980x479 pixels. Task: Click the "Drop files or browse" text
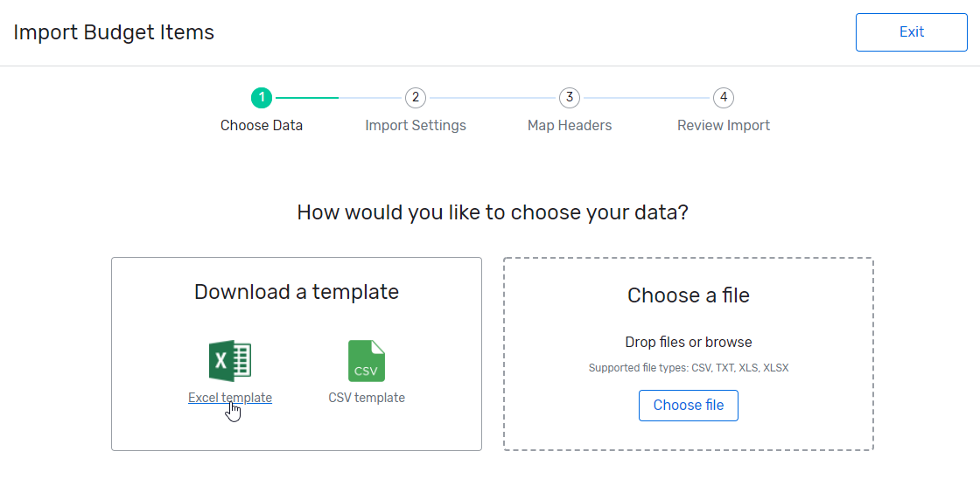[x=689, y=342]
